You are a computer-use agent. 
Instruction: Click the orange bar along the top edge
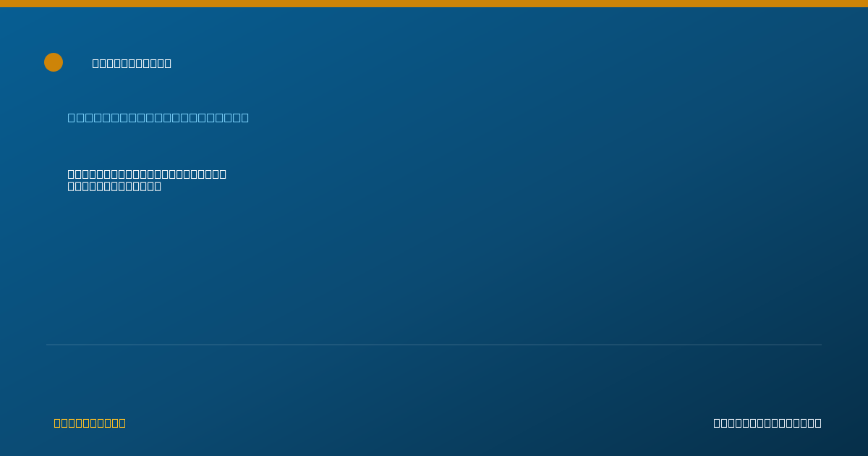[x=434, y=4]
